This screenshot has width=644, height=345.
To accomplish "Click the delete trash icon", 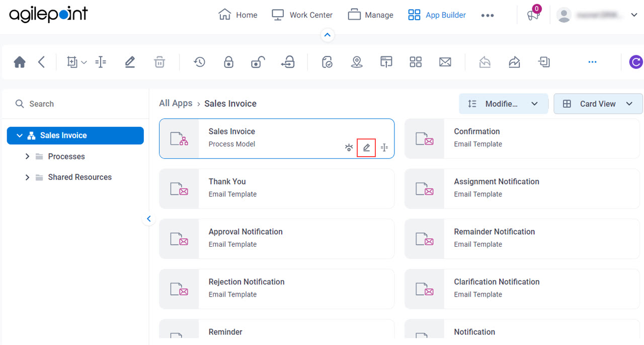I will 159,62.
